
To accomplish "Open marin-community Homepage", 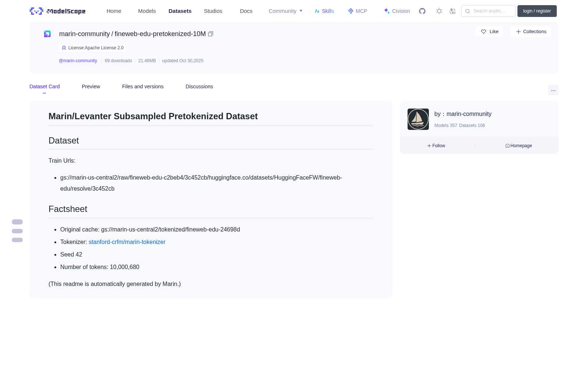I will [519, 146].
